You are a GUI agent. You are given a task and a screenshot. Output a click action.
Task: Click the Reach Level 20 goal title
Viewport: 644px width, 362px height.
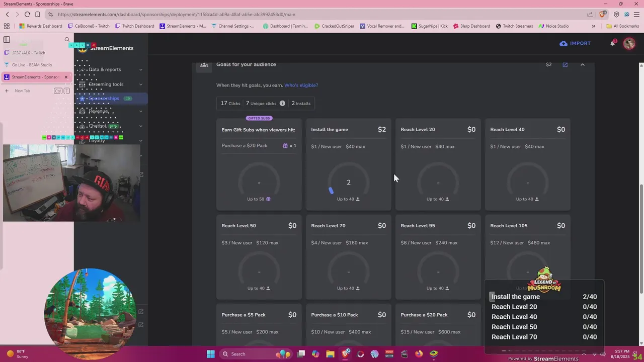418,129
